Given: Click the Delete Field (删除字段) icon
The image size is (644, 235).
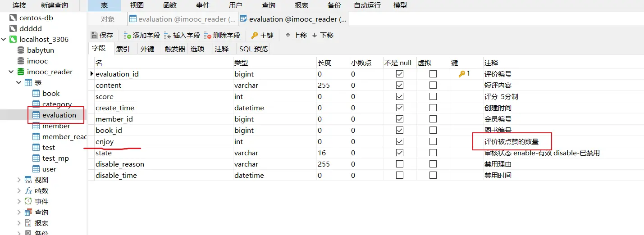Looking at the screenshot, I should tap(208, 35).
